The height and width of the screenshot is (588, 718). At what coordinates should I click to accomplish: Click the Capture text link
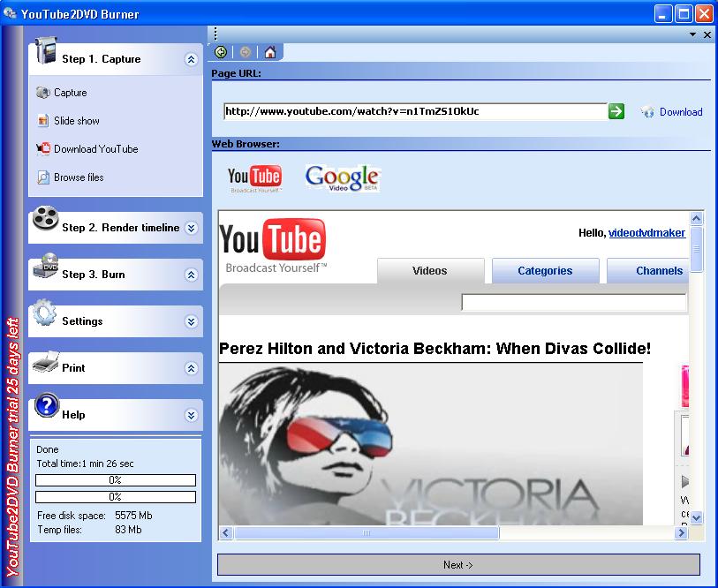tap(71, 93)
